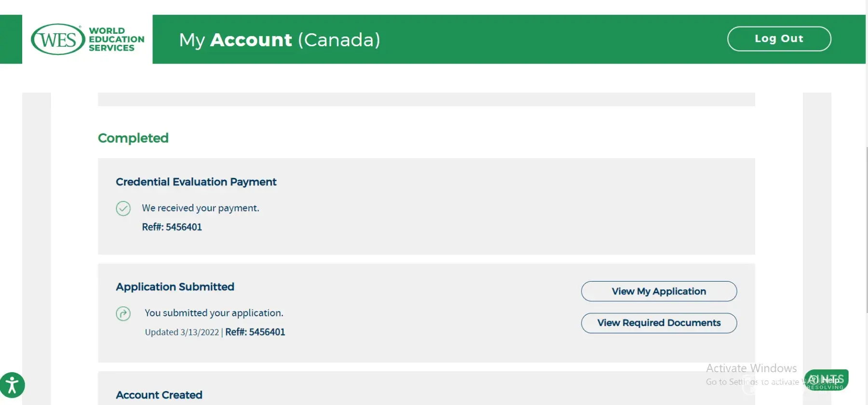Click the application submitted arrow icon
Image resolution: width=868 pixels, height=405 pixels.
123,314
